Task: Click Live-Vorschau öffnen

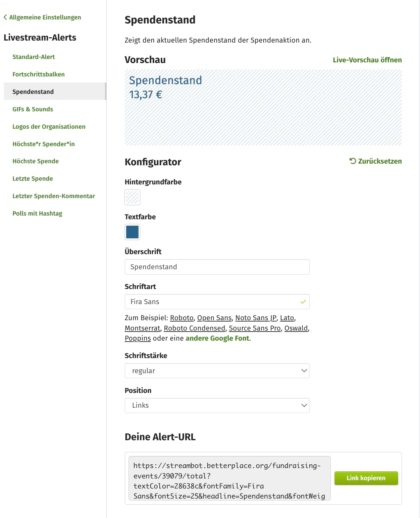Action: coord(367,60)
